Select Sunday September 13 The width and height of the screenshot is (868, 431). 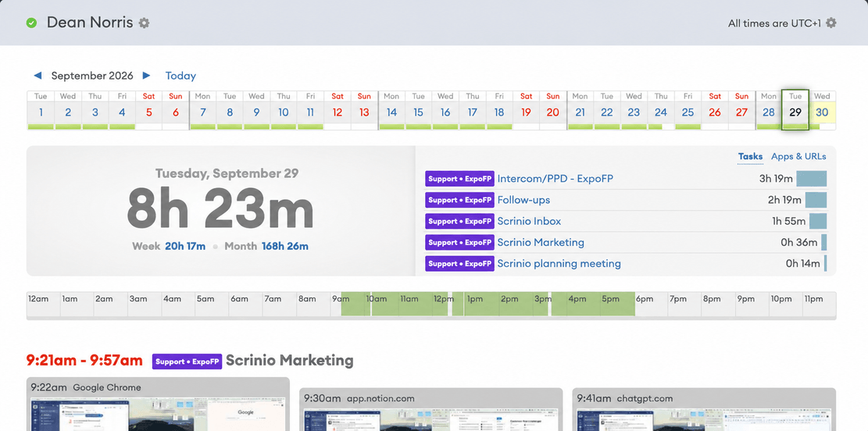coord(364,110)
